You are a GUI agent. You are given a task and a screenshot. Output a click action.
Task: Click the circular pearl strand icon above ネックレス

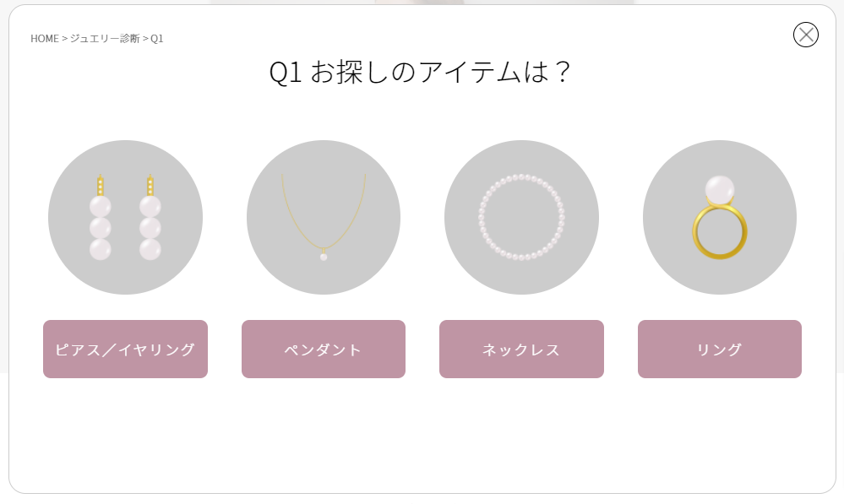point(520,217)
